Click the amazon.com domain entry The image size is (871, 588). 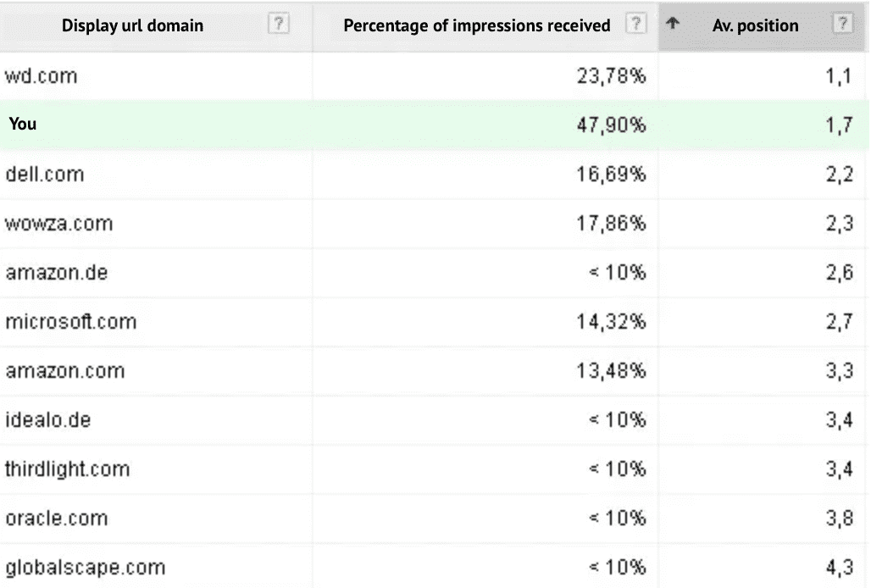(x=64, y=371)
